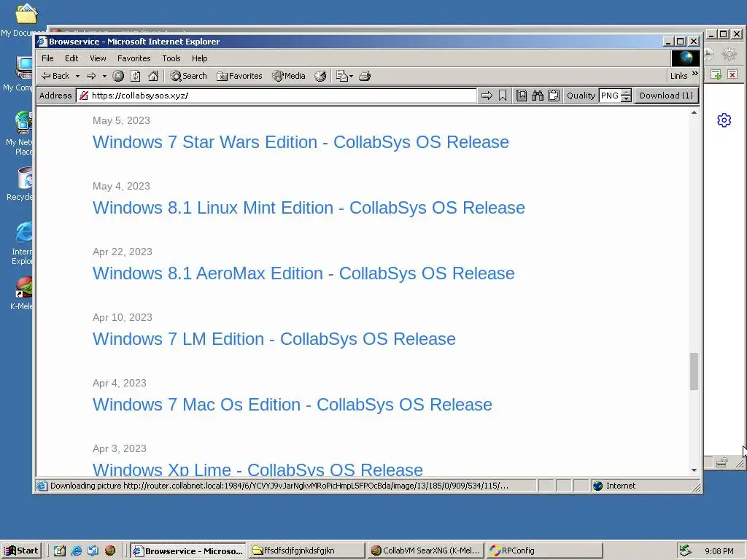
Task: Click the insecure padlock icon in address bar
Action: (84, 96)
